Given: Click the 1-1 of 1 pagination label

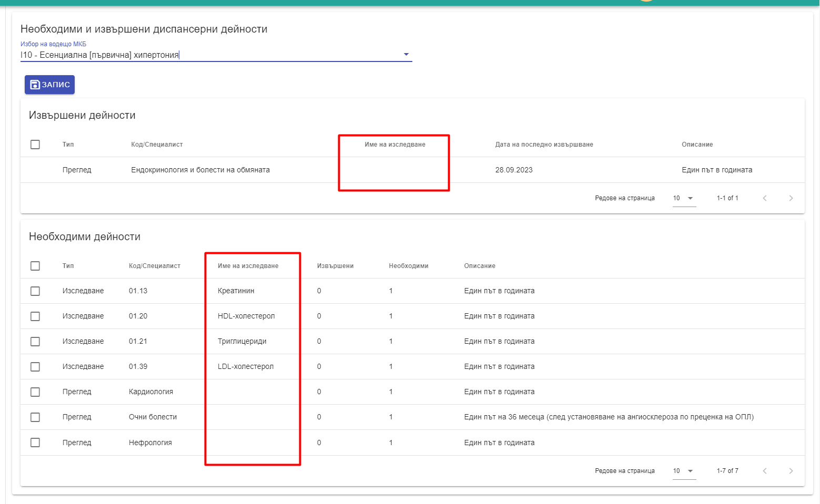Looking at the screenshot, I should coord(727,198).
